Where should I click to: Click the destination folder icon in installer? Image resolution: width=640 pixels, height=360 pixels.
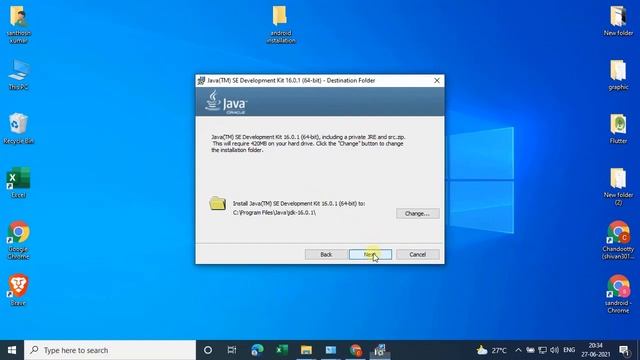[218, 203]
